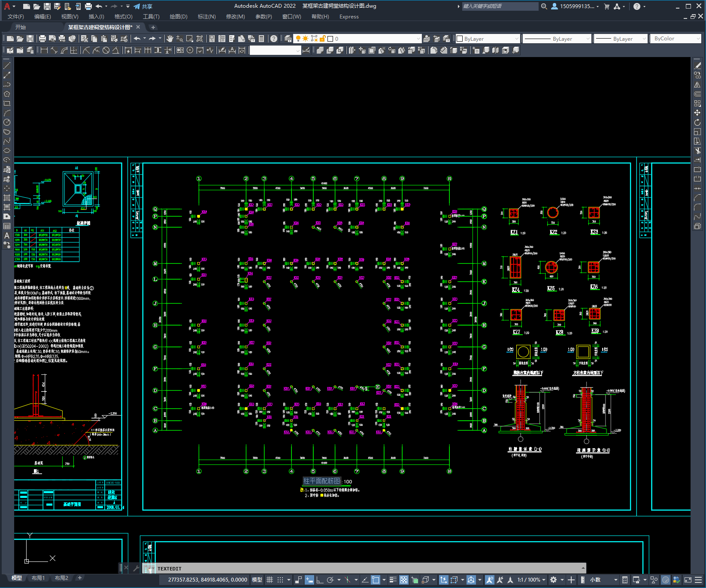This screenshot has width=706, height=588.
Task: Open the Express menu
Action: pyautogui.click(x=349, y=17)
